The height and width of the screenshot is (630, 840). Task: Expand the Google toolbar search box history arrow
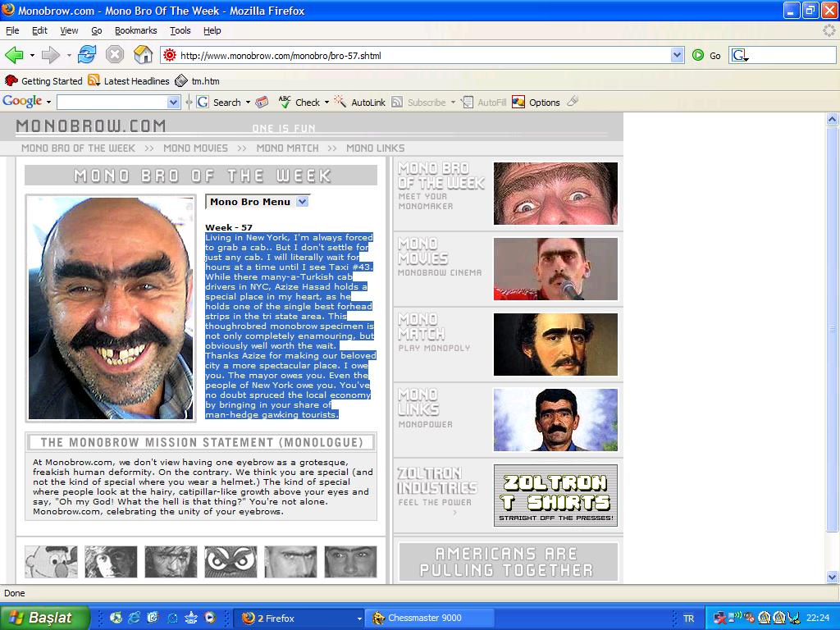pos(174,102)
